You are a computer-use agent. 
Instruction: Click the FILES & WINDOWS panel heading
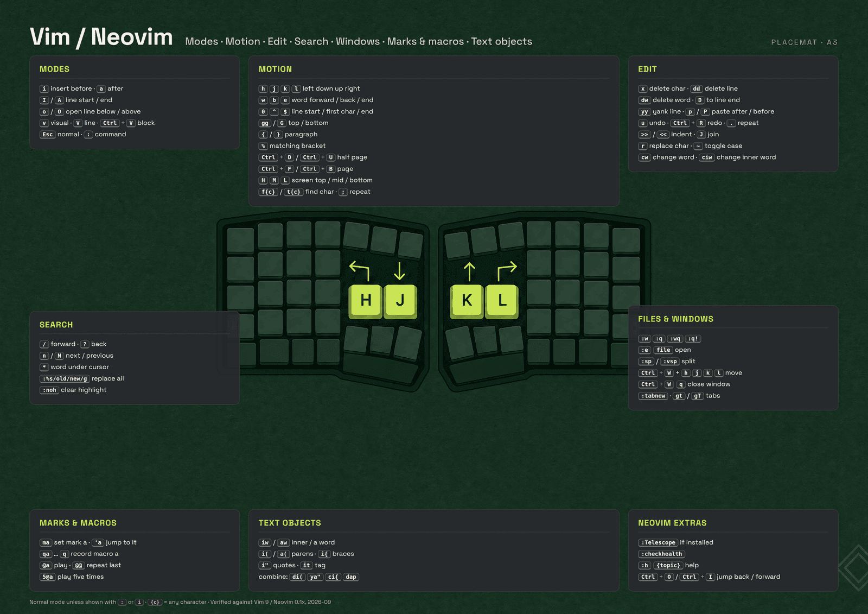coord(675,319)
